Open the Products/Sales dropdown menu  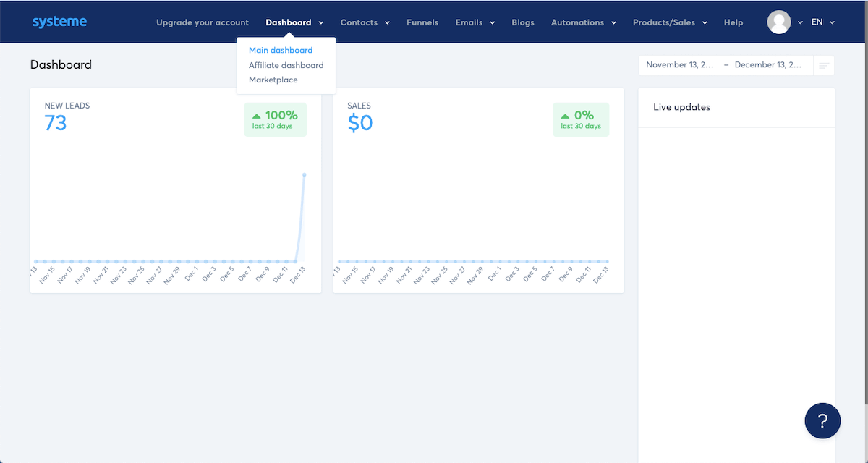(x=669, y=22)
